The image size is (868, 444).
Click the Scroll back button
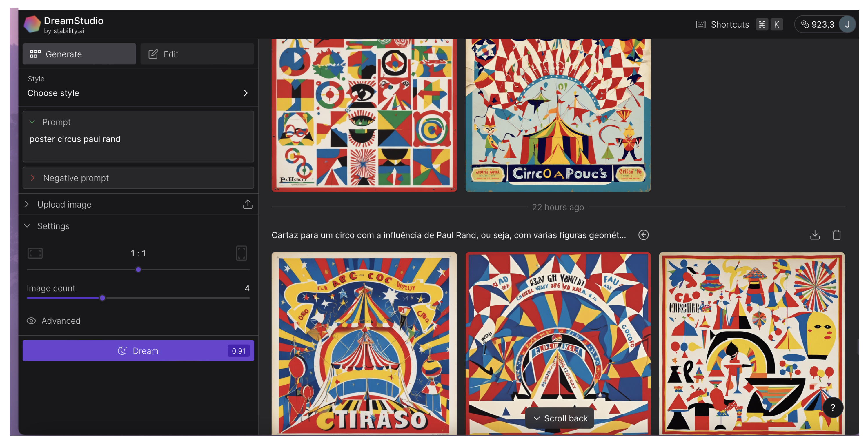tap(560, 418)
